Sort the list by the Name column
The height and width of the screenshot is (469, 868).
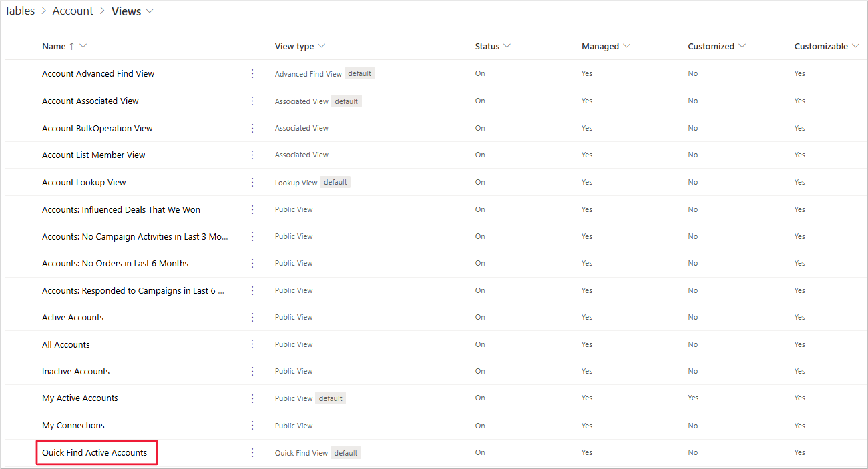[x=54, y=47]
